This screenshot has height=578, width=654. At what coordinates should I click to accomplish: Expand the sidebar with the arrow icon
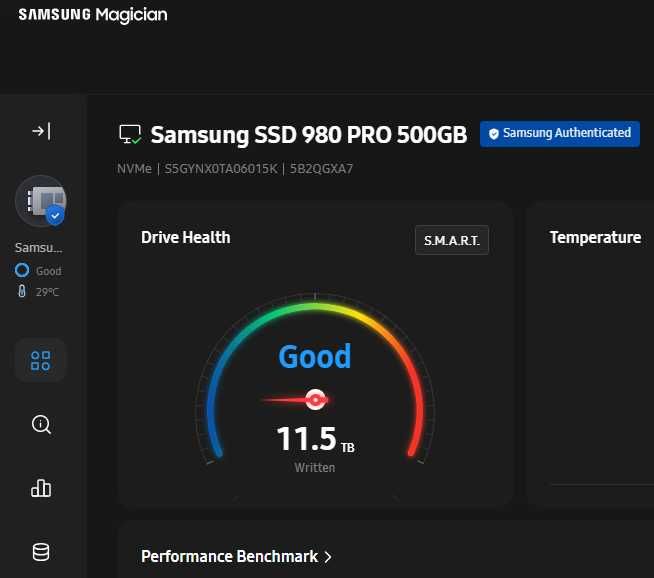(x=41, y=131)
